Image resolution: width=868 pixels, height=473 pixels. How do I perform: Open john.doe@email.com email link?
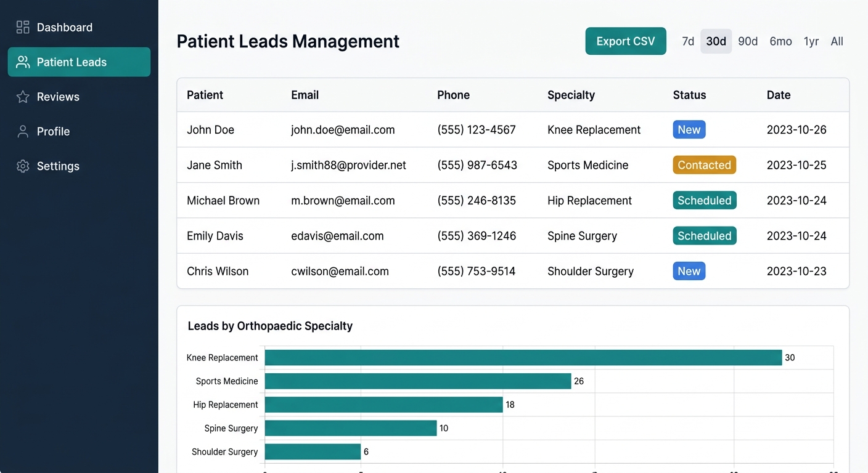(x=343, y=130)
